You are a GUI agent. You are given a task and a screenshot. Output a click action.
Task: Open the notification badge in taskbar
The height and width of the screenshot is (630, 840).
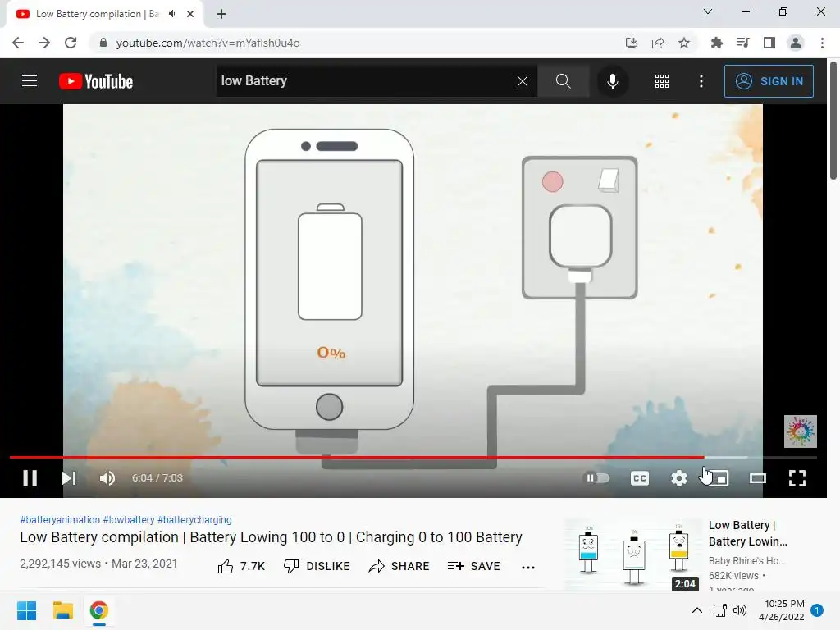(x=817, y=610)
